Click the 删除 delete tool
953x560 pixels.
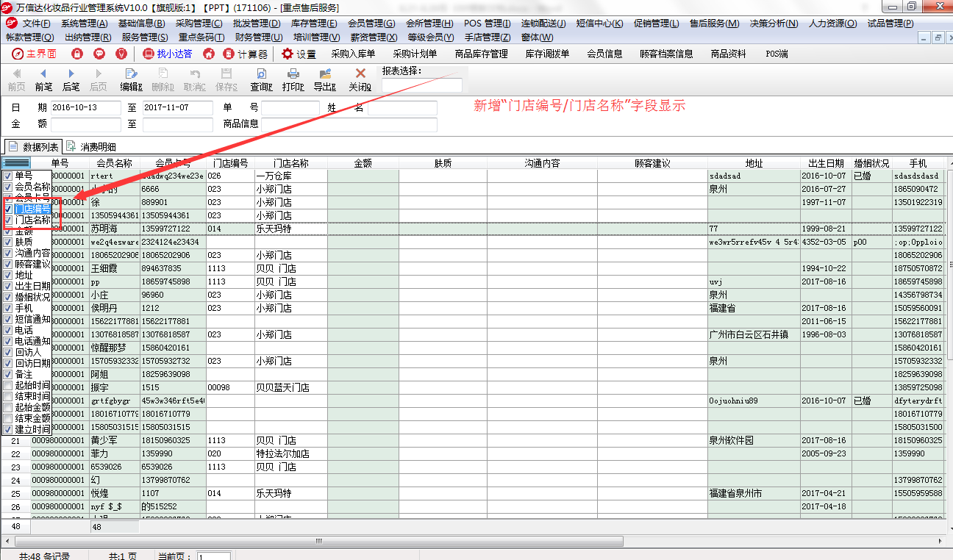(x=163, y=79)
